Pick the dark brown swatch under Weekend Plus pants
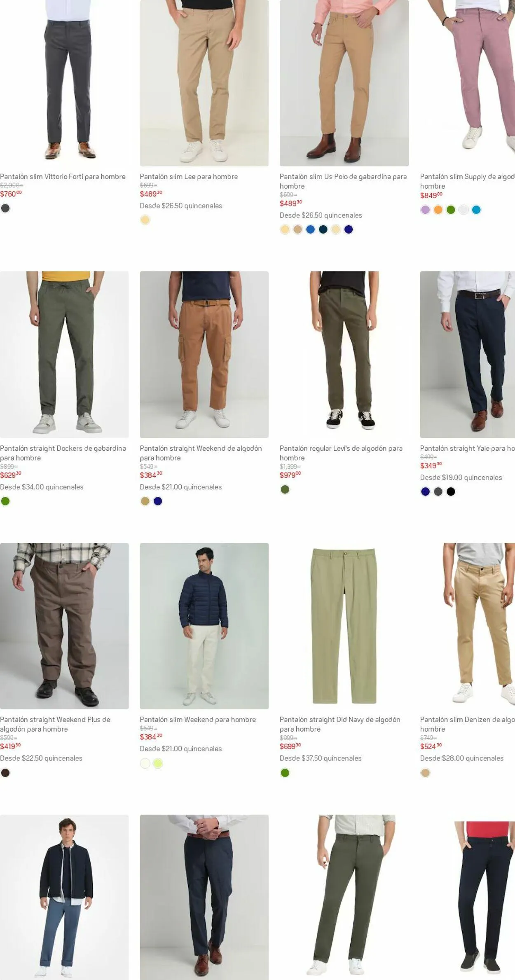This screenshot has width=515, height=980. [5, 773]
